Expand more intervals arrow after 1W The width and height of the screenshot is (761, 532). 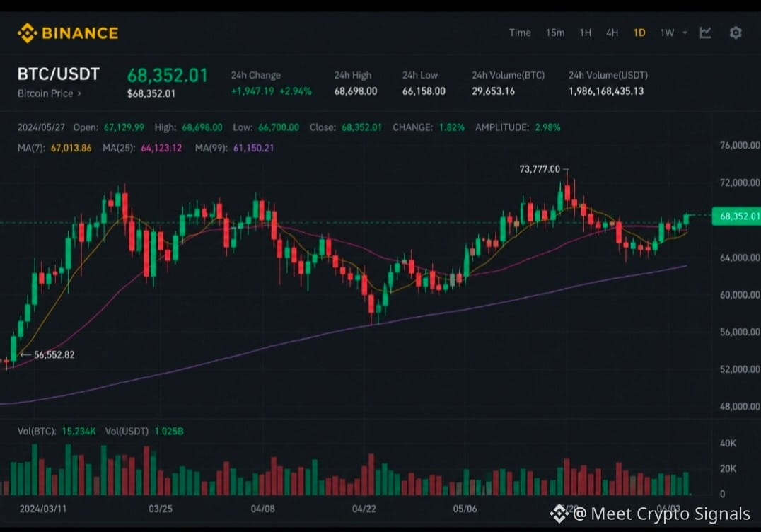click(x=685, y=33)
